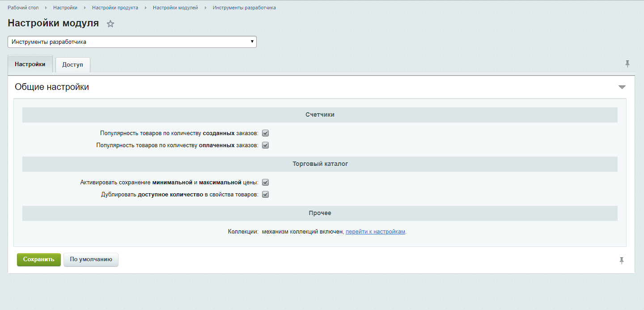Viewport: 644px width, 310px height.
Task: Open the Инструменты разработчика module dropdown
Action: 132,42
